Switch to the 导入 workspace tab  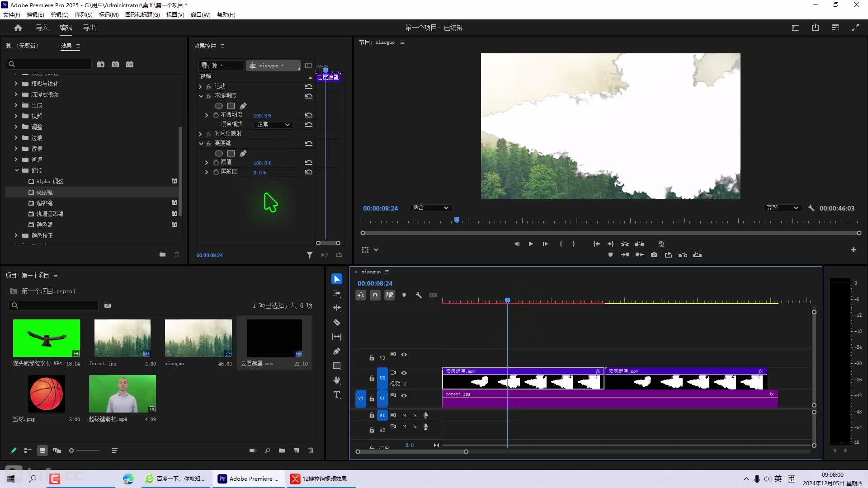tap(42, 28)
